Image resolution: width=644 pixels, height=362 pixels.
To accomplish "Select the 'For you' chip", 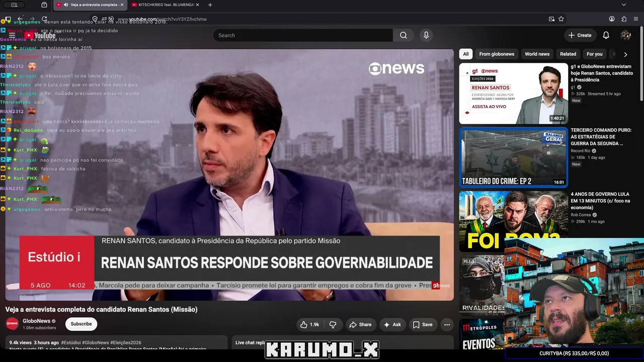I will tap(595, 54).
